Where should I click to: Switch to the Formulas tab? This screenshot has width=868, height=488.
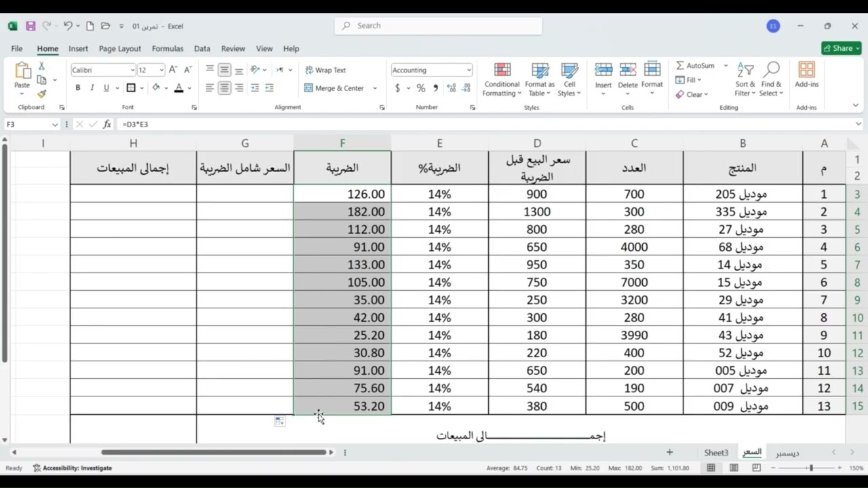[167, 49]
